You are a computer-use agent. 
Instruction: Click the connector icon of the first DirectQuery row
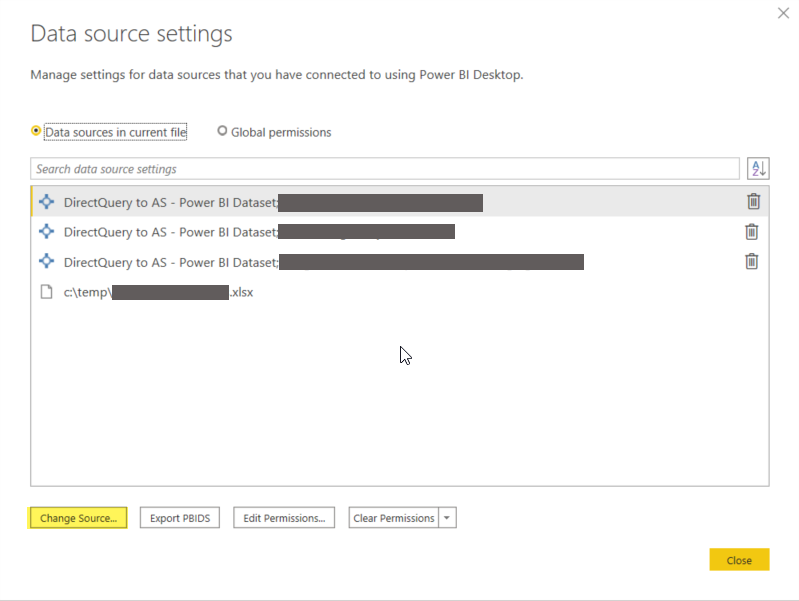point(46,202)
